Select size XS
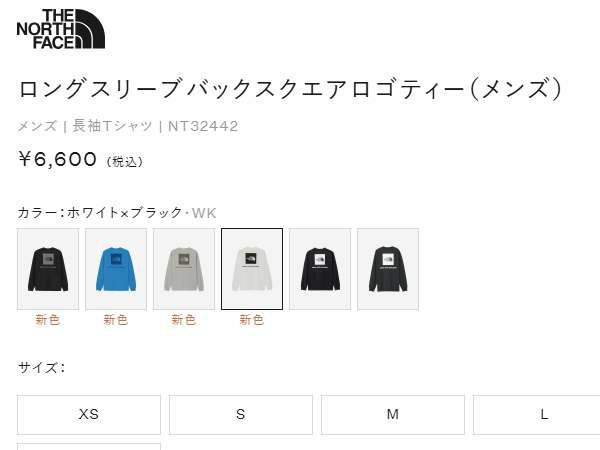 (x=89, y=415)
